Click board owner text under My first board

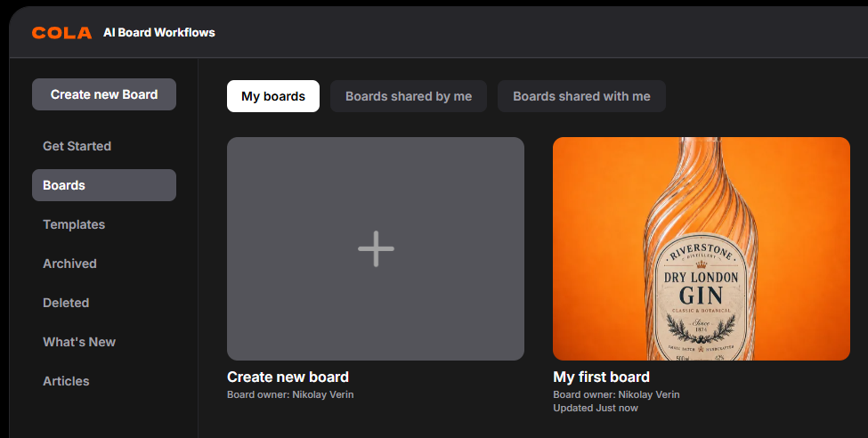point(616,394)
